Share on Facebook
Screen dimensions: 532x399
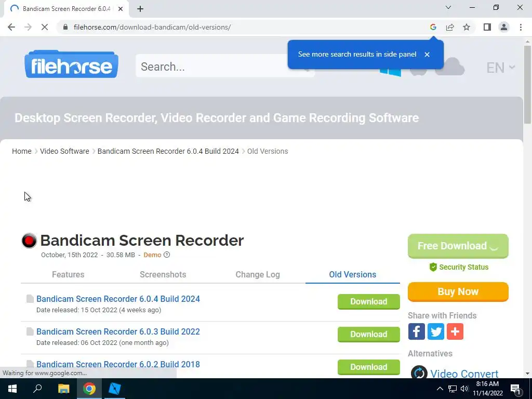pos(416,331)
